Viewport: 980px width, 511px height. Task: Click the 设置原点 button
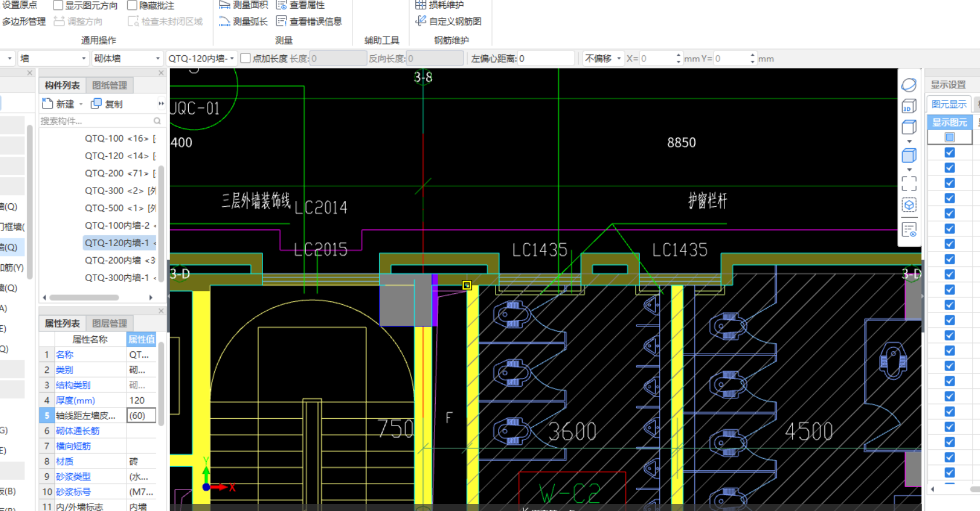[20, 5]
